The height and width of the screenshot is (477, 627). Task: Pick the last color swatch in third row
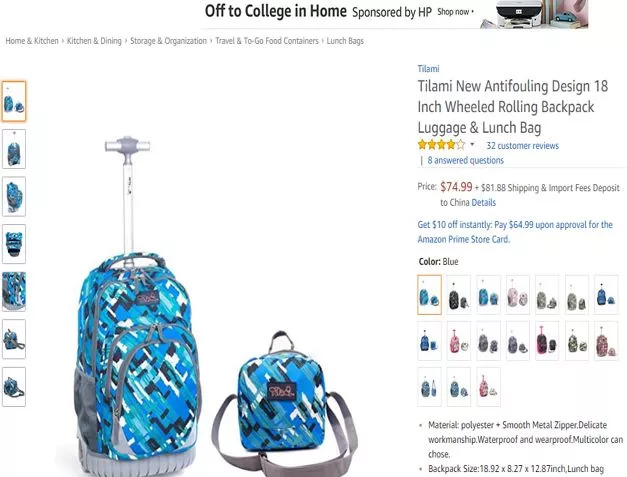(488, 387)
